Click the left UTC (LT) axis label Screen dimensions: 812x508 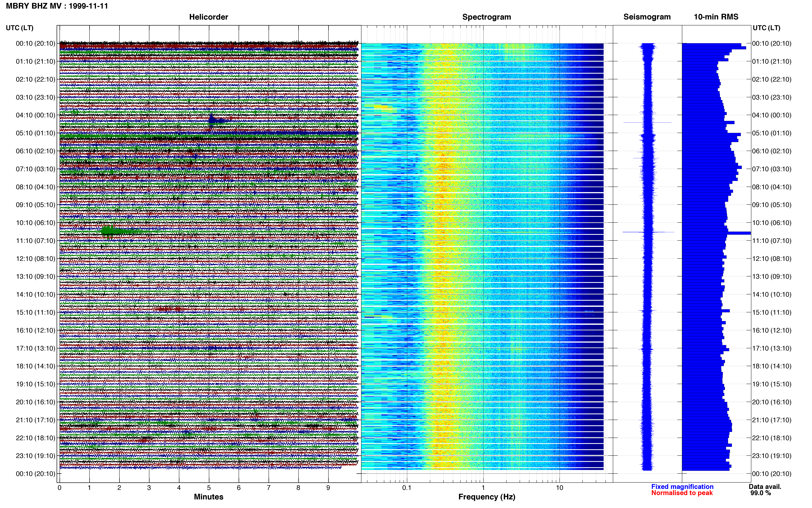(19, 28)
